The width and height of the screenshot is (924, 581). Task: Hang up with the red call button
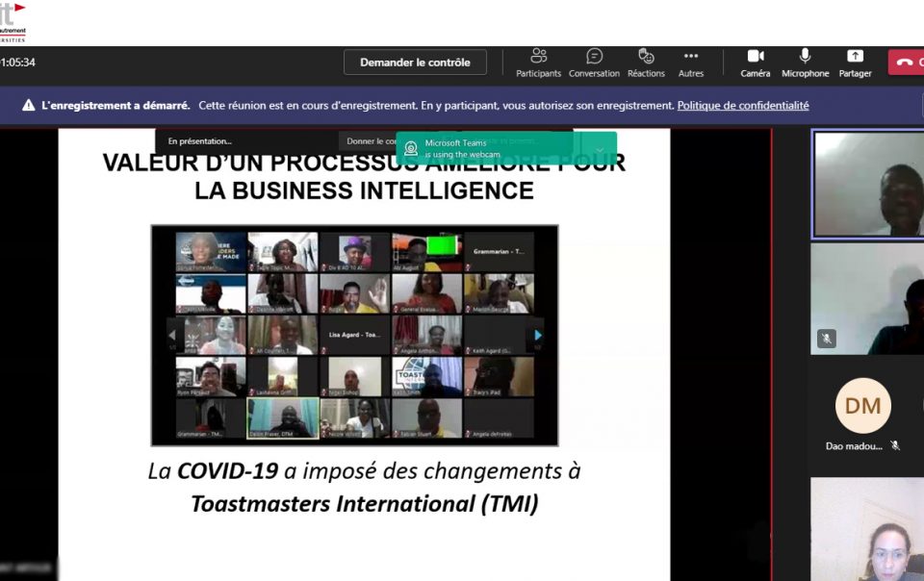(x=907, y=62)
